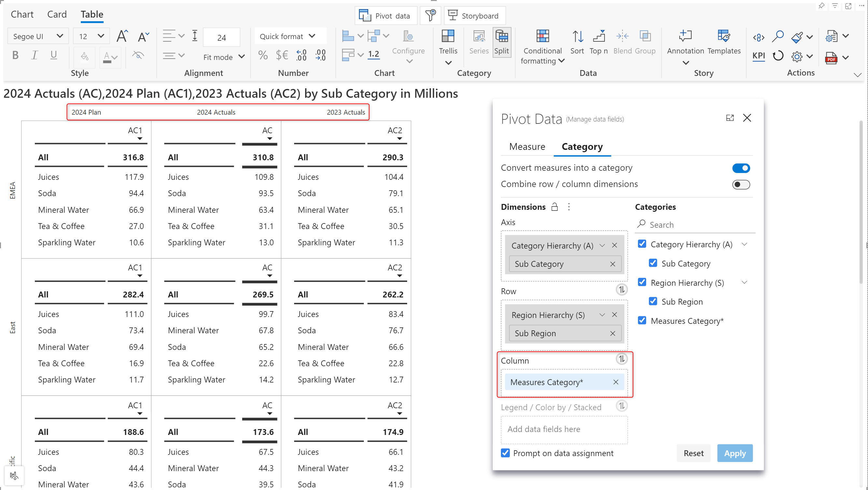868x490 pixels.
Task: Open the font color picker
Action: [x=110, y=57]
